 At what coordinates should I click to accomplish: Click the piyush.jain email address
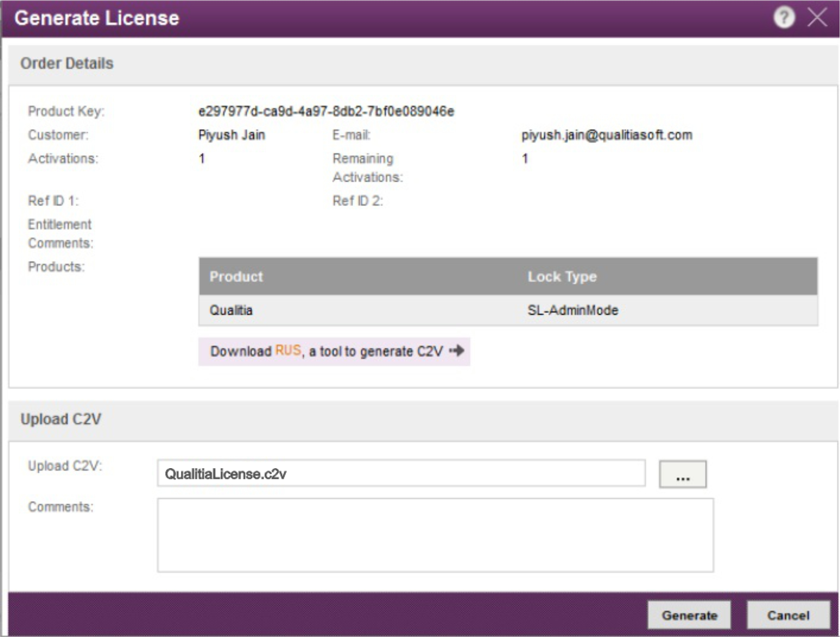[607, 135]
